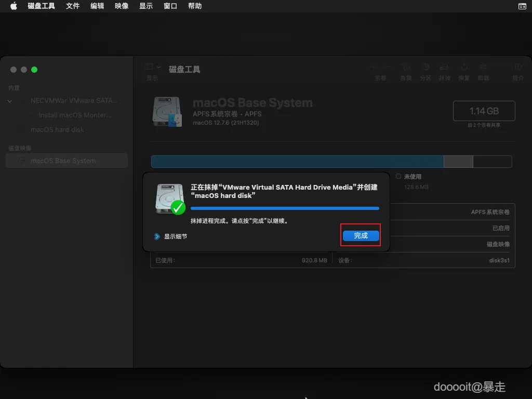Screen dimensions: 532x399
Task: Expand the 显示细节 disclosure arrow
Action: pos(157,236)
